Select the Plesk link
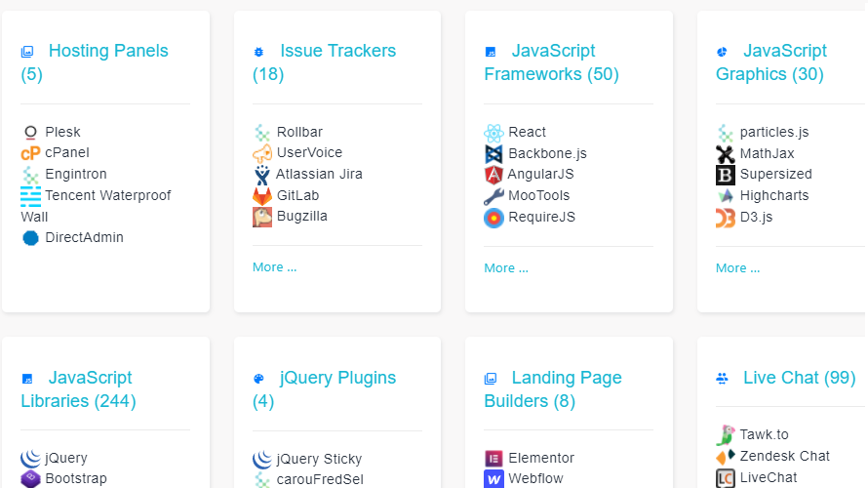The image size is (868, 488). 62,132
